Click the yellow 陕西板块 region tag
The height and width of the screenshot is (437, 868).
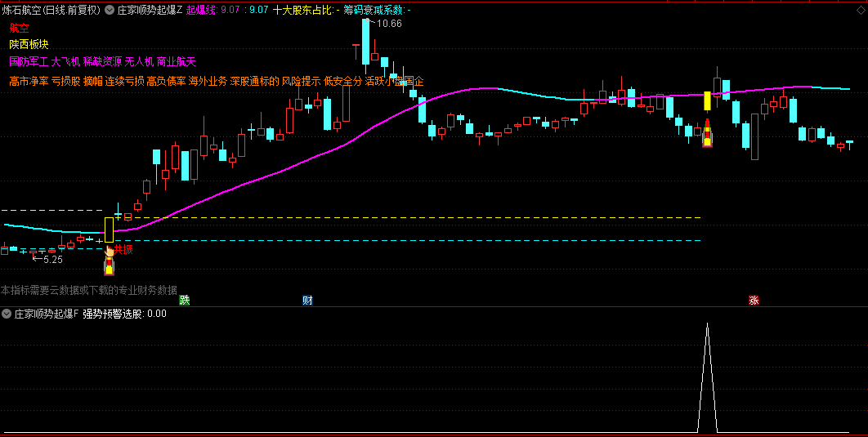(29, 44)
